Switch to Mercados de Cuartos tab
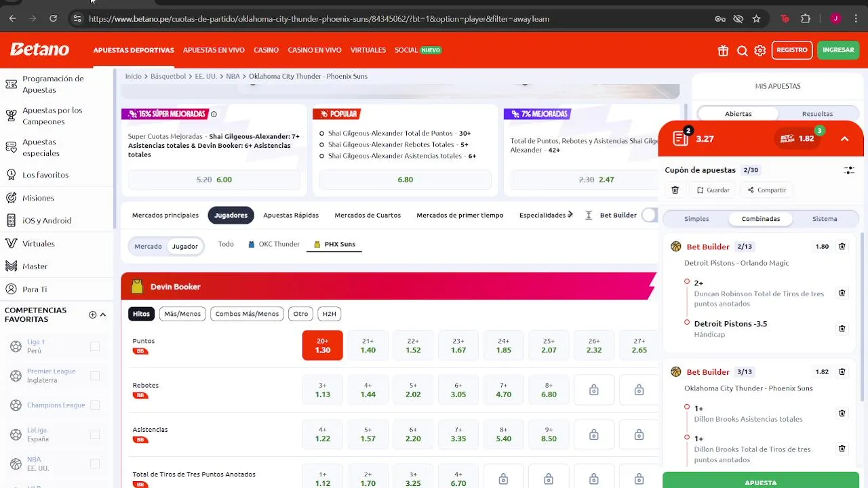868x488 pixels. 368,215
